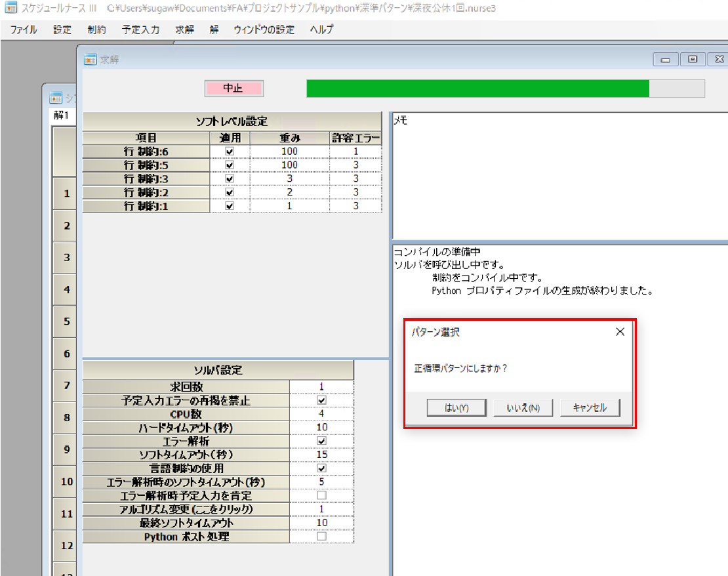Image resolution: width=728 pixels, height=576 pixels.
Task: Uncheck the エラー解析 checkbox
Action: [321, 441]
